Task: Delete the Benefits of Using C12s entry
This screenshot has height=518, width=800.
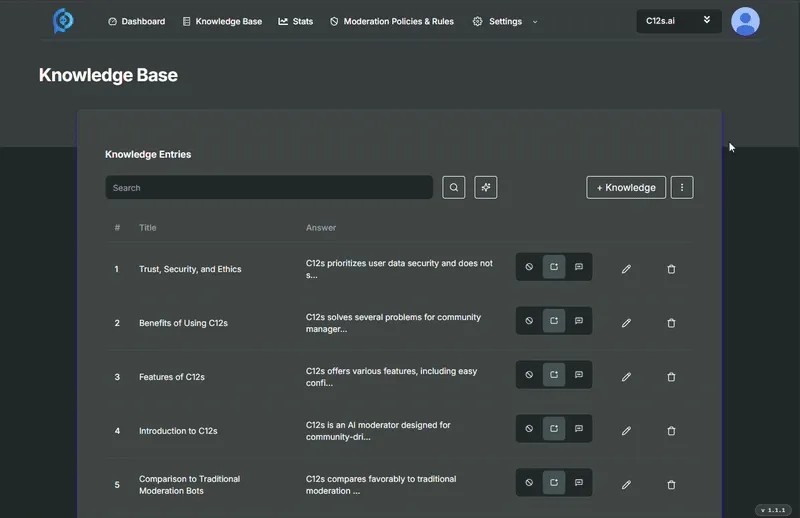Action: point(671,323)
